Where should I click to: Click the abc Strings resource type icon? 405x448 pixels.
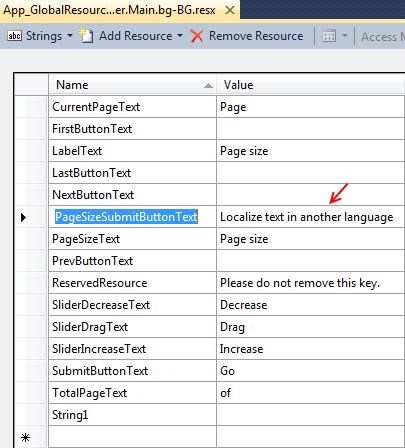click(x=14, y=36)
